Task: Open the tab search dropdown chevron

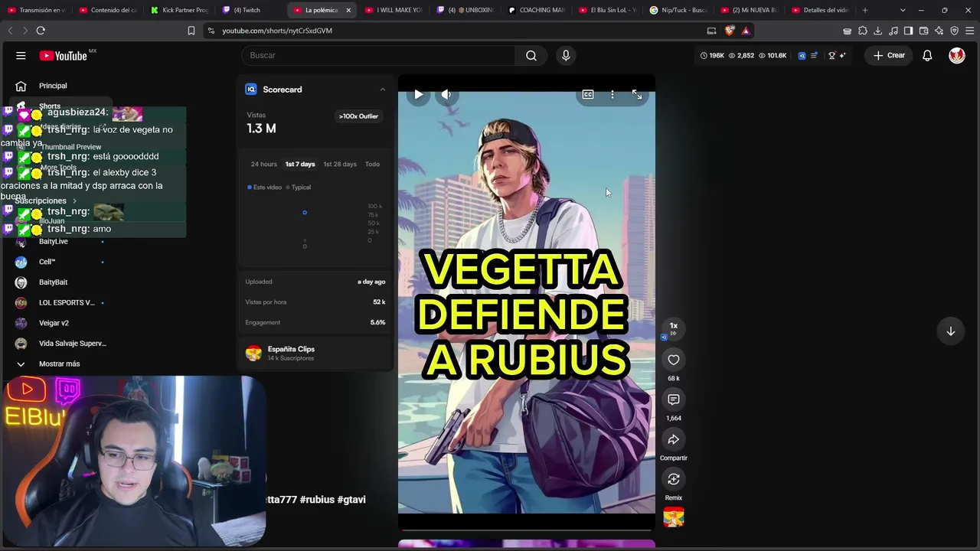Action: pyautogui.click(x=903, y=10)
